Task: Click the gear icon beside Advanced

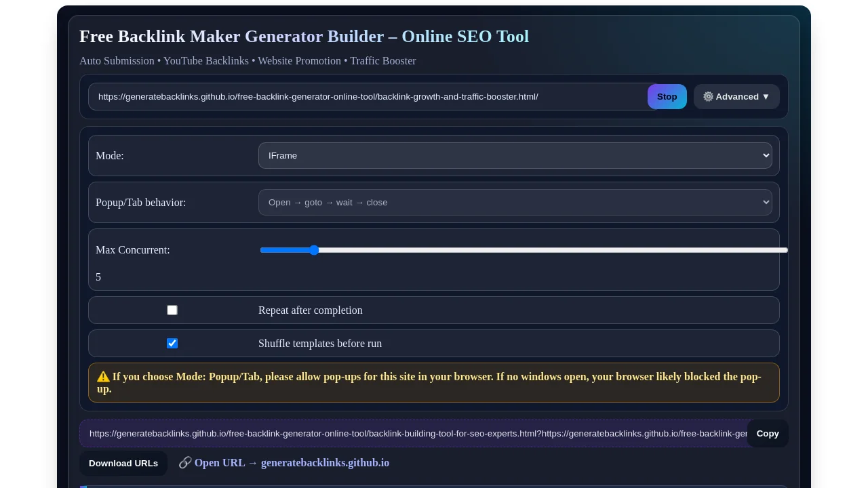Action: tap(708, 96)
